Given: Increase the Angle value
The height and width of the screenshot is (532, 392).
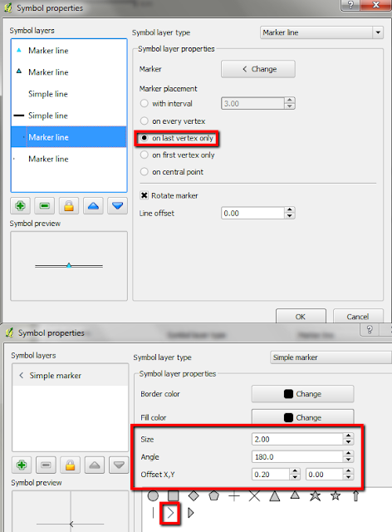Looking at the screenshot, I should [x=348, y=454].
